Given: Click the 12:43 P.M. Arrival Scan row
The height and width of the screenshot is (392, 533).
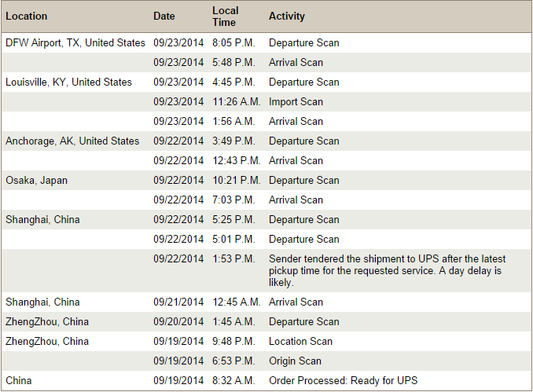Looking at the screenshot, I should pos(266,161).
